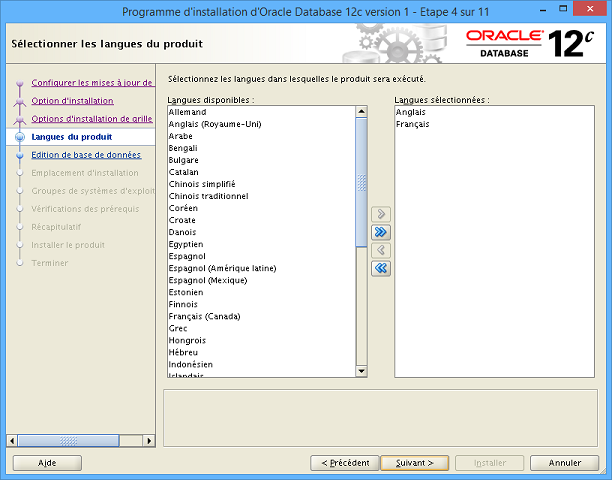Click the add single language arrow
Viewport: 612px width, 480px height.
381,214
